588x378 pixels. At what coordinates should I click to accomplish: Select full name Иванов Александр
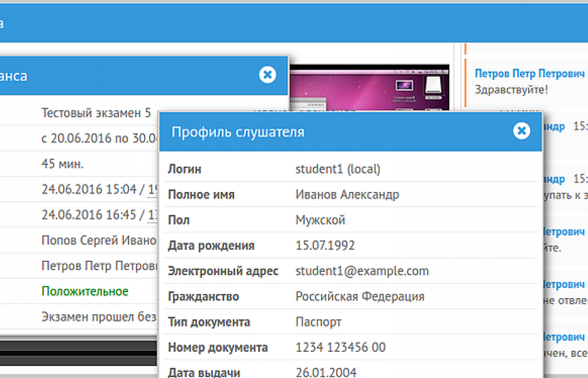[347, 194]
